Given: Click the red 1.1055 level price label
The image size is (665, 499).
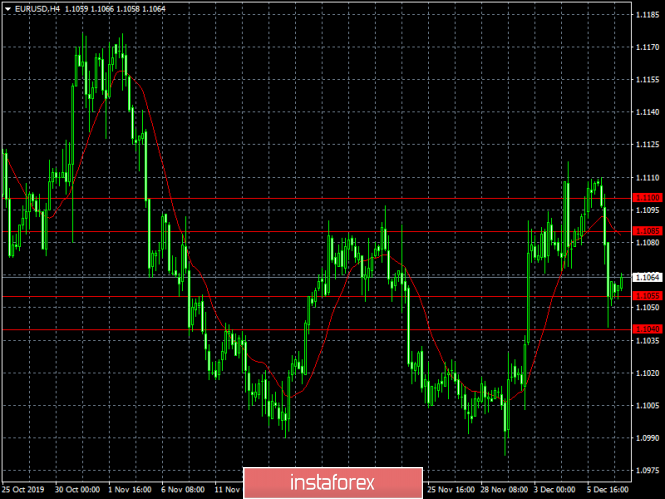Looking at the screenshot, I should (x=647, y=296).
